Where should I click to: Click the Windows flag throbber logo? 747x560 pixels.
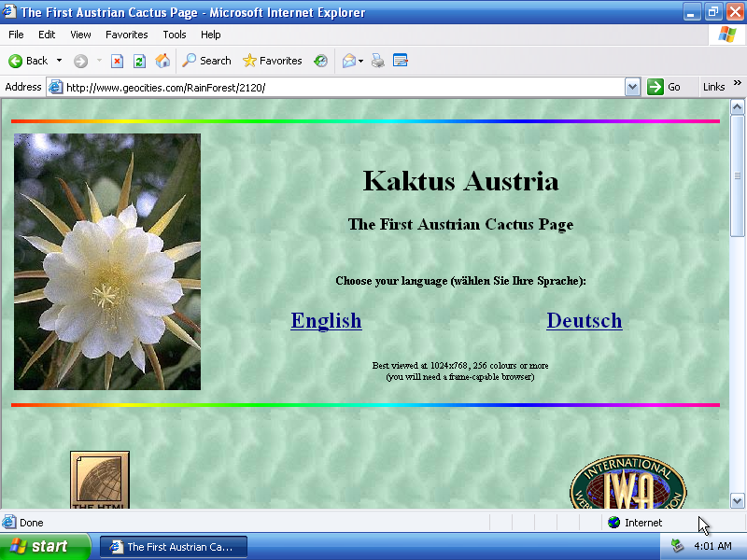727,35
